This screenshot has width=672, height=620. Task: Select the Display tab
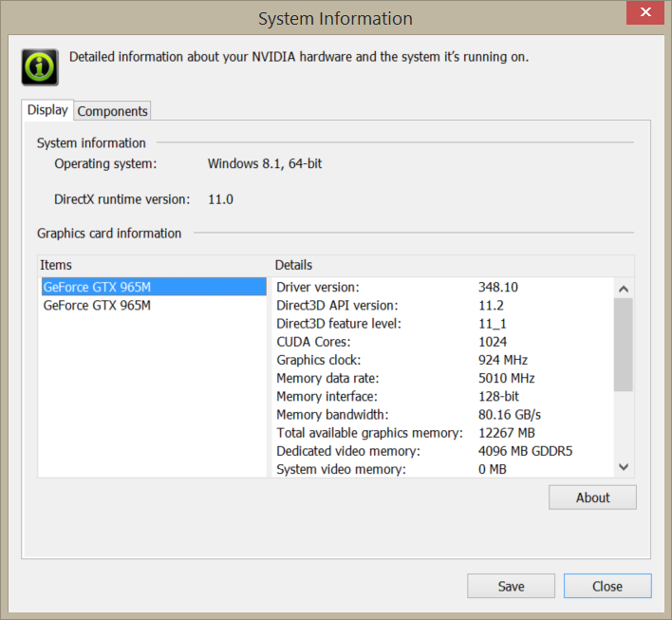pos(47,110)
